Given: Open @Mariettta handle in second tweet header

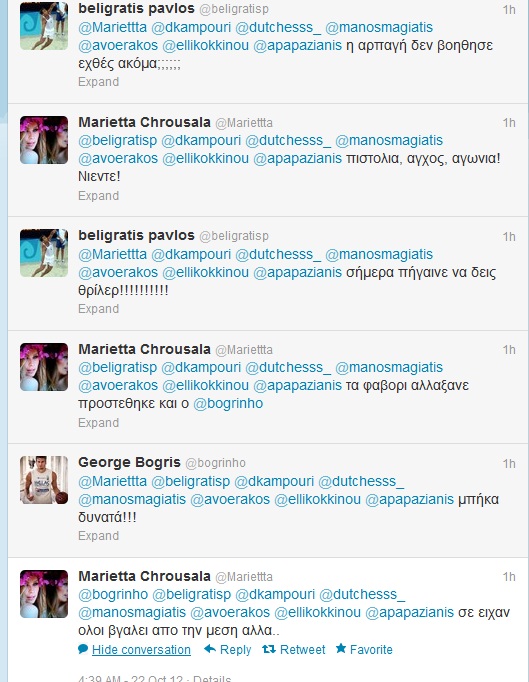Looking at the screenshot, I should pyautogui.click(x=244, y=123).
